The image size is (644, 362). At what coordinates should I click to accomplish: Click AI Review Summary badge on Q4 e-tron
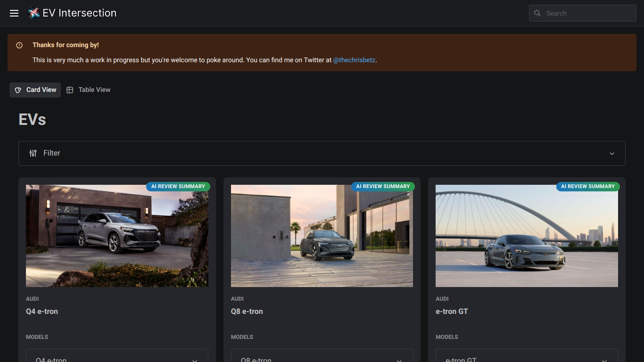(178, 186)
